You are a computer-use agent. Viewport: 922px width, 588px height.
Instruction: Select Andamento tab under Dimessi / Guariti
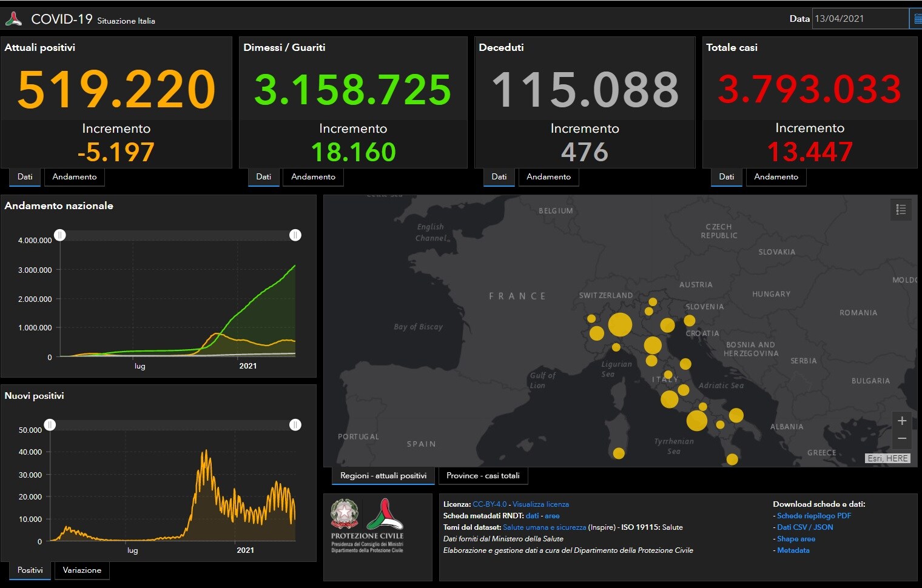tap(314, 177)
